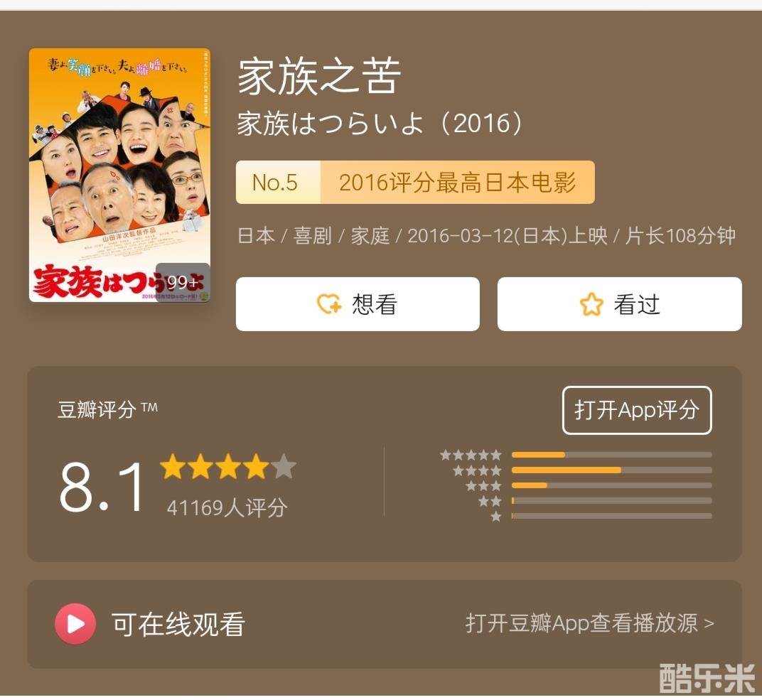Image resolution: width=762 pixels, height=700 pixels.
Task: Click the red play icon
Action: (75, 624)
